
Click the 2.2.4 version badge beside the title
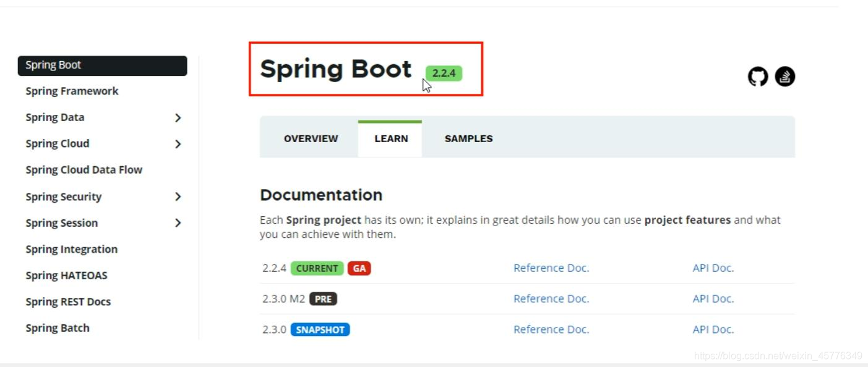443,72
